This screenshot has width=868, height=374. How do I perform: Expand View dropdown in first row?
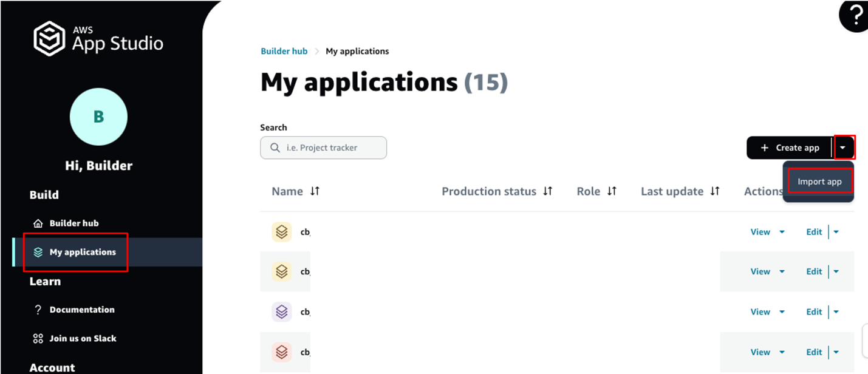782,232
